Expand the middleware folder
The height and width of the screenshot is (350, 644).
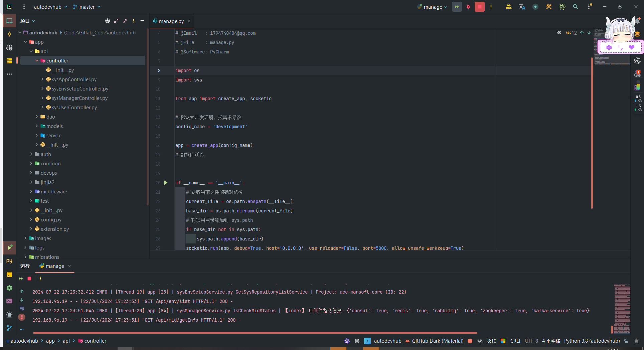[x=31, y=192]
